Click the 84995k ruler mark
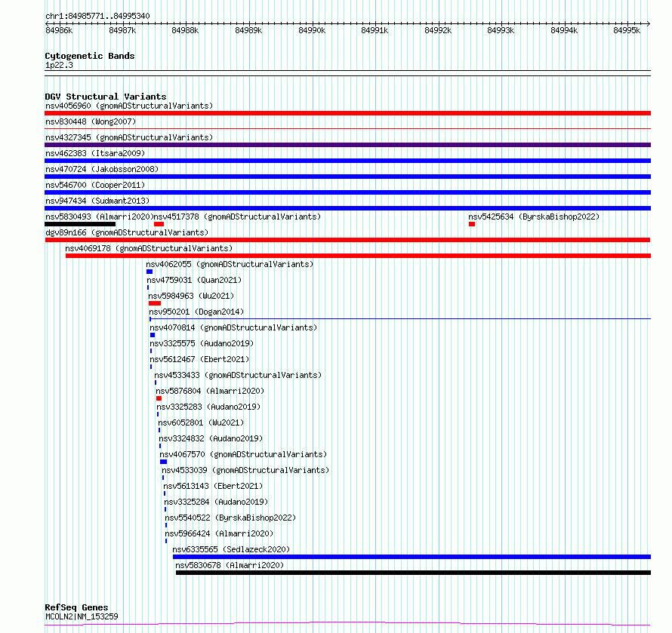 [x=627, y=30]
